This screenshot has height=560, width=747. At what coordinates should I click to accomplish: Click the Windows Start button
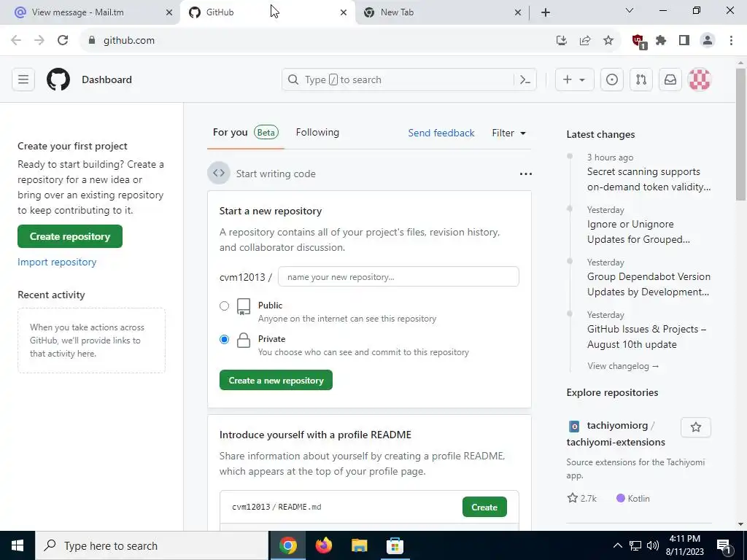tap(18, 545)
